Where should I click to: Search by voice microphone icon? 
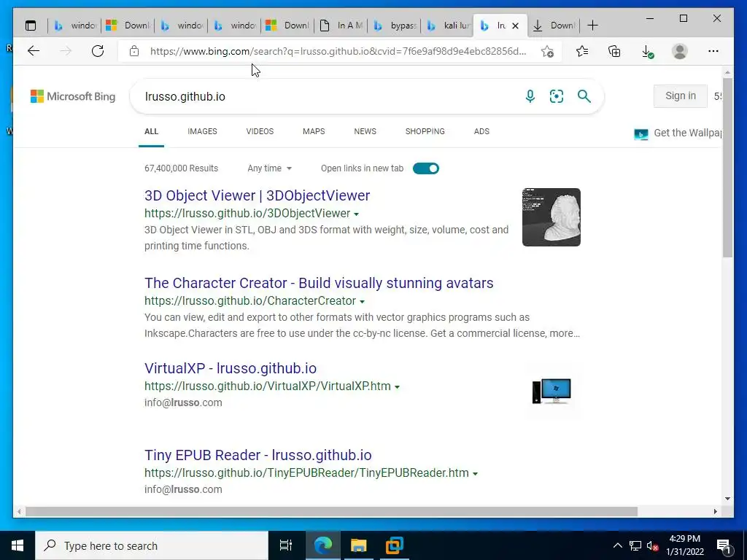(530, 96)
